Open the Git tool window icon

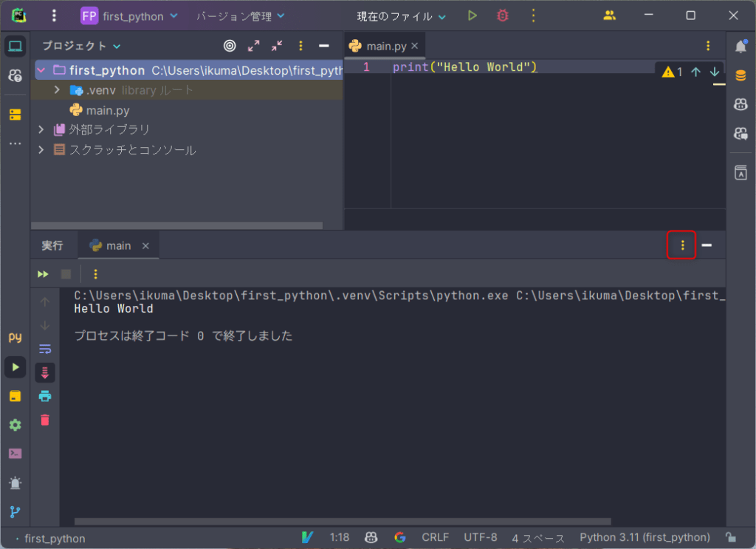(15, 508)
